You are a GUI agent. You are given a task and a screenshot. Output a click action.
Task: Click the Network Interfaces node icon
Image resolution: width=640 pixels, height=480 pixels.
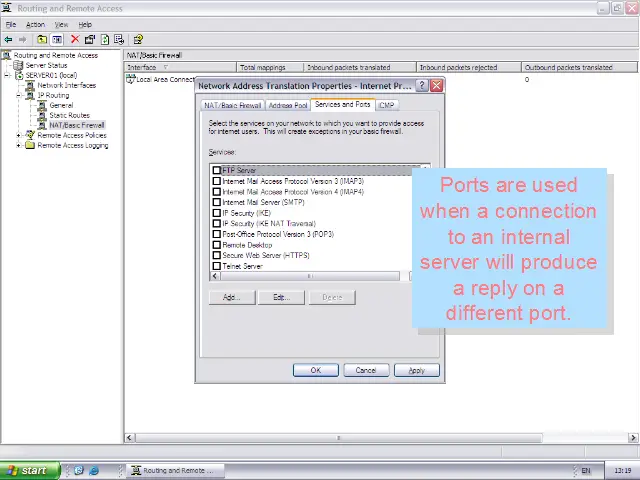30,85
